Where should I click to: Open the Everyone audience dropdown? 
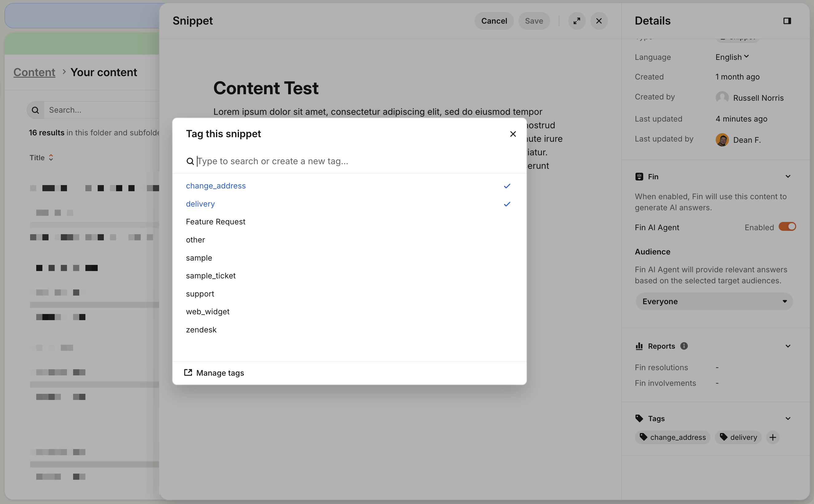[714, 301]
